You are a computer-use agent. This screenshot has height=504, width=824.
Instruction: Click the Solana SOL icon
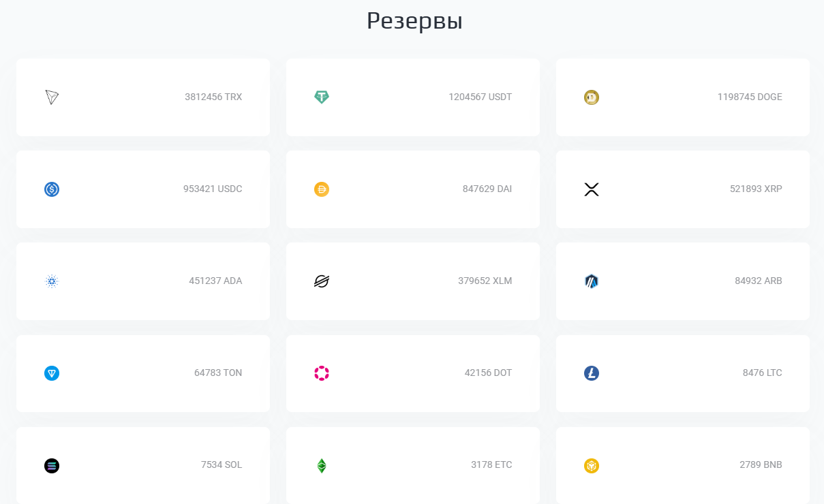tap(52, 466)
